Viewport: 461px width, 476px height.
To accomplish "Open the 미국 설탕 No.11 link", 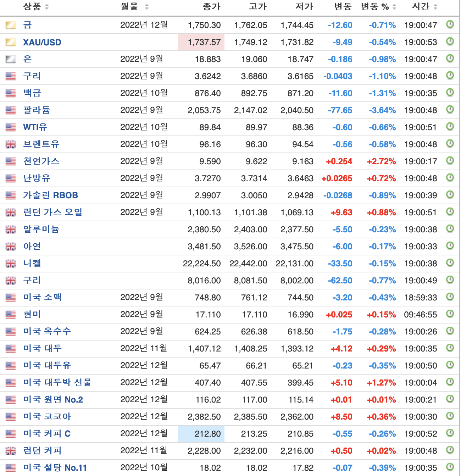I will point(55,467).
